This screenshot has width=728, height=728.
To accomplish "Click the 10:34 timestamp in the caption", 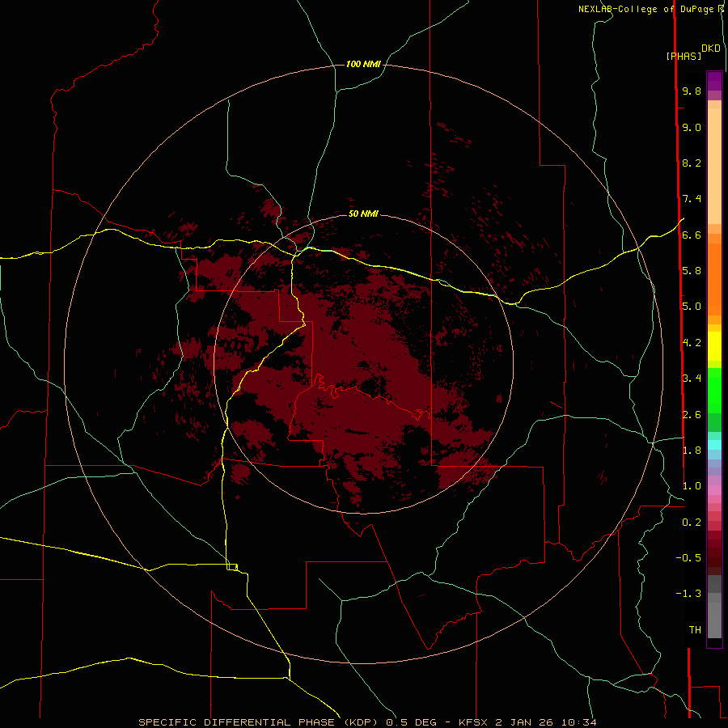I will pos(578,722).
